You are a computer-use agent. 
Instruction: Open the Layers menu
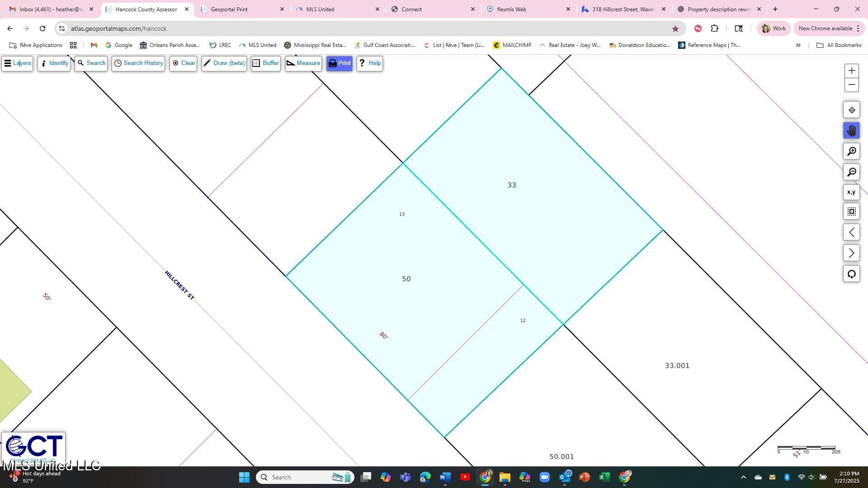click(17, 63)
